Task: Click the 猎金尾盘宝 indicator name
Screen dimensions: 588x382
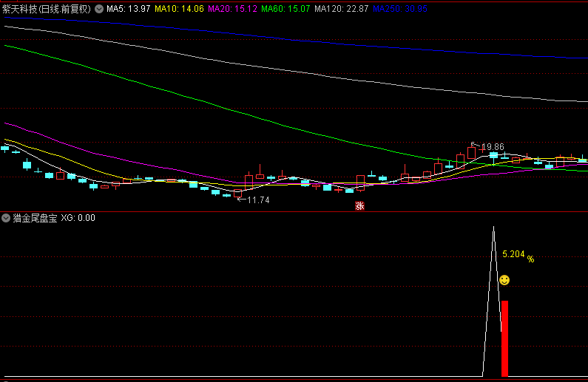Action: pyautogui.click(x=35, y=218)
